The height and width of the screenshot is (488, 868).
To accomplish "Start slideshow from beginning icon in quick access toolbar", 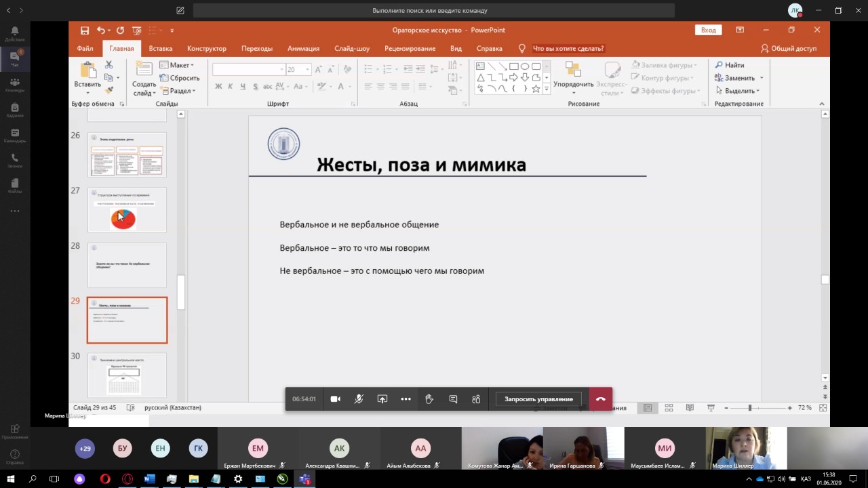I will [x=137, y=30].
